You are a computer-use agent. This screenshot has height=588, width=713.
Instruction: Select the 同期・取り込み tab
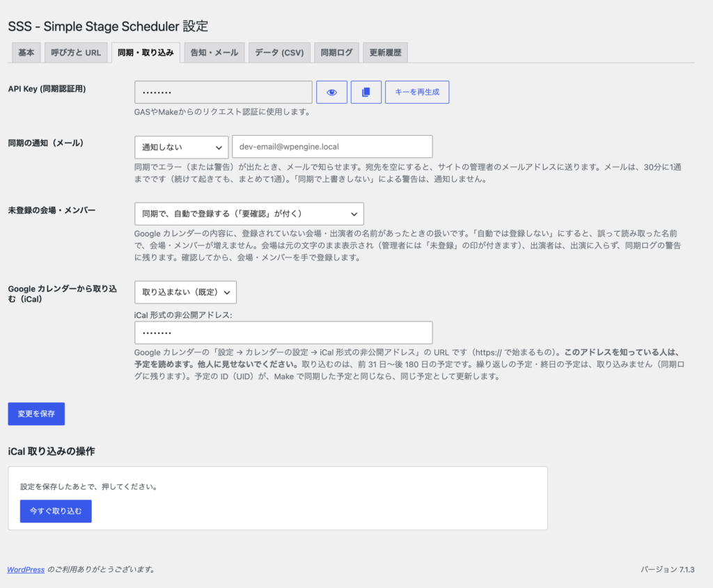(x=146, y=53)
